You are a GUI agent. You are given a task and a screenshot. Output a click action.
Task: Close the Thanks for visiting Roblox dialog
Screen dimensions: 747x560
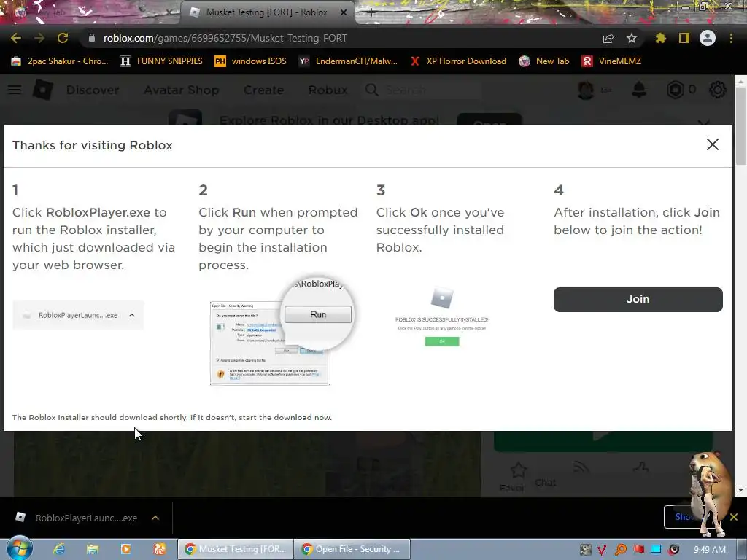[x=712, y=144]
